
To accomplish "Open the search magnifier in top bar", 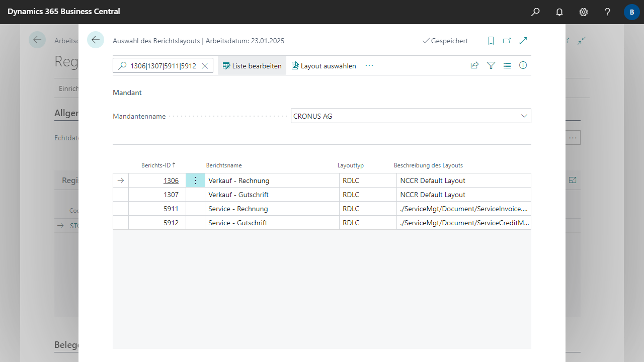I will tap(535, 12).
